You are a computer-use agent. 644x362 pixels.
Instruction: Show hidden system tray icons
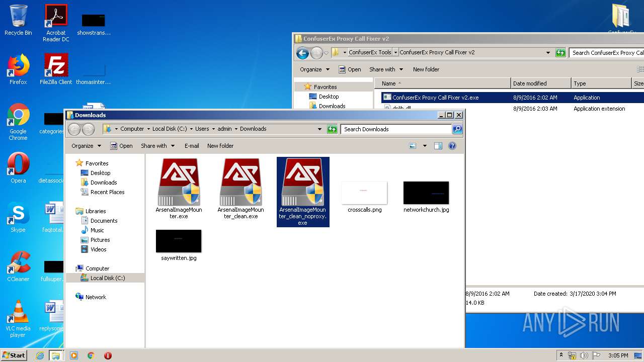coord(561,355)
